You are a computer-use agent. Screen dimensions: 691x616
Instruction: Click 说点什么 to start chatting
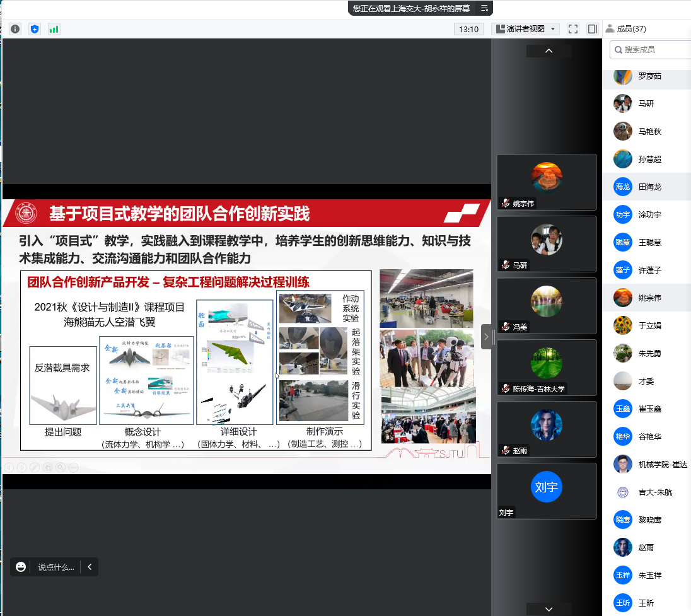(x=55, y=567)
